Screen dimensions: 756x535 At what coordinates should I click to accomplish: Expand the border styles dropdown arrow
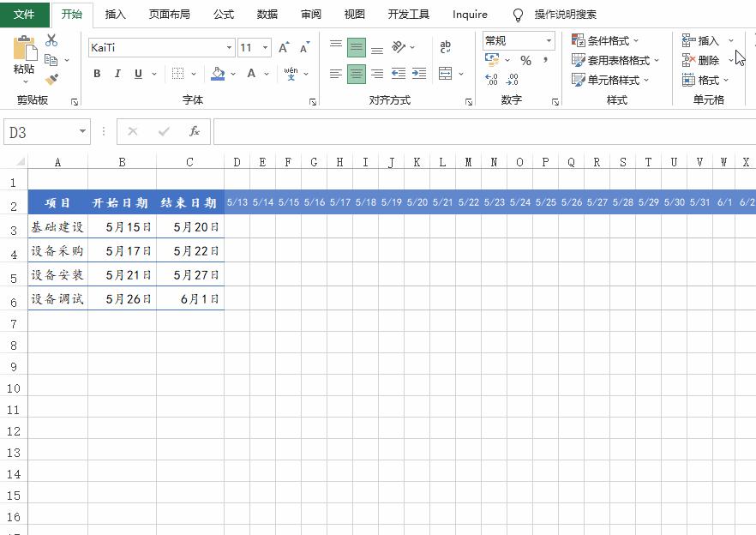pyautogui.click(x=193, y=73)
